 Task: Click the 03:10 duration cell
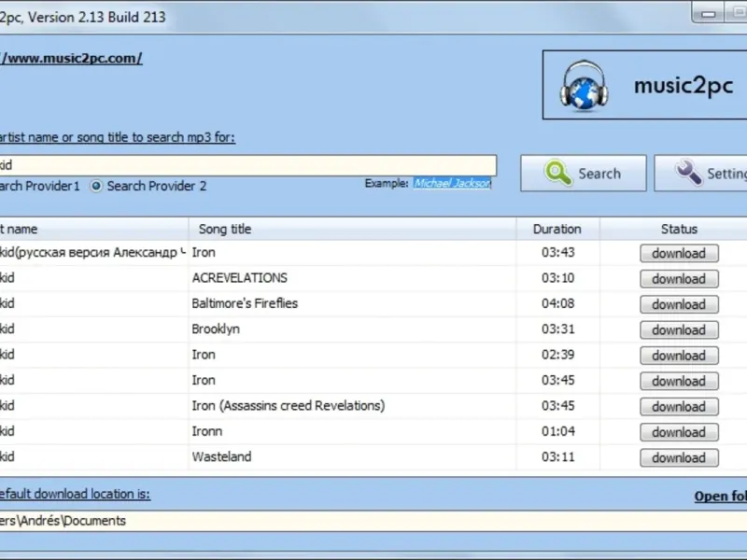557,278
